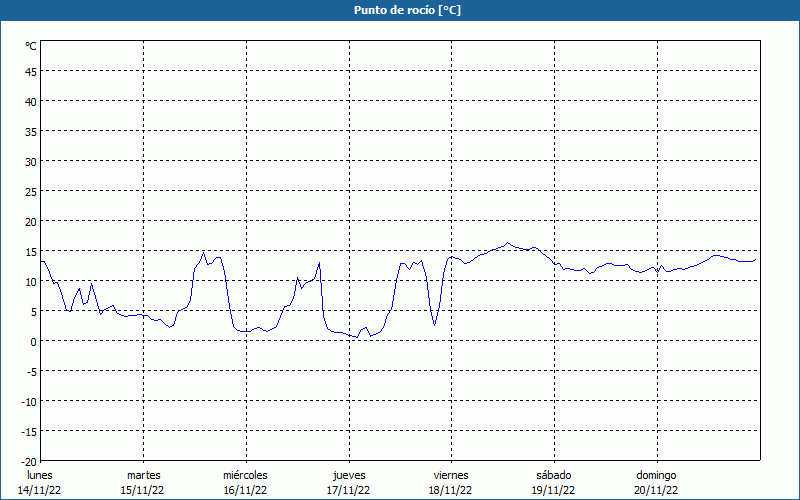
Task: Click the 30 value on the y-axis
Action: (31, 161)
